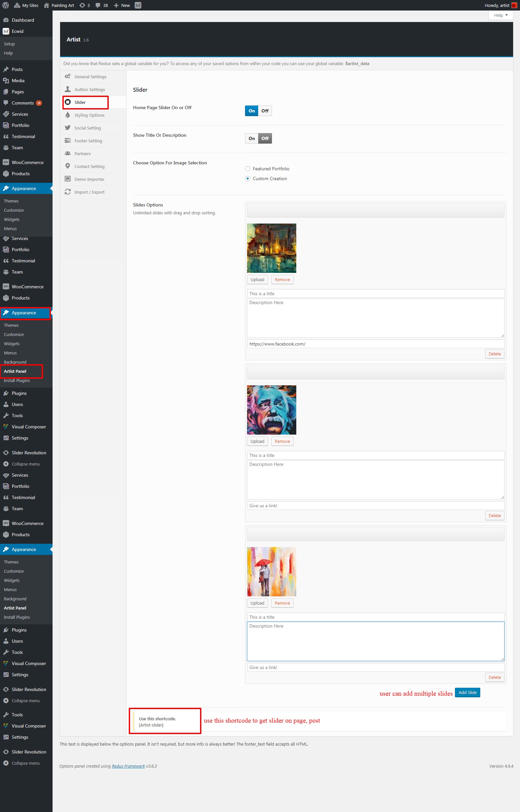Image resolution: width=520 pixels, height=812 pixels.
Task: Open Dashboard via its gauge icon
Action: point(6,20)
